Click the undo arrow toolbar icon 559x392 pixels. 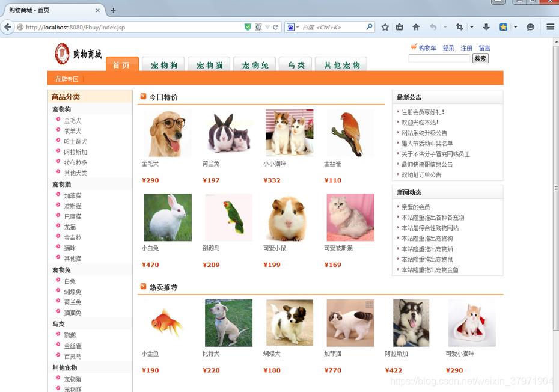[x=433, y=27]
